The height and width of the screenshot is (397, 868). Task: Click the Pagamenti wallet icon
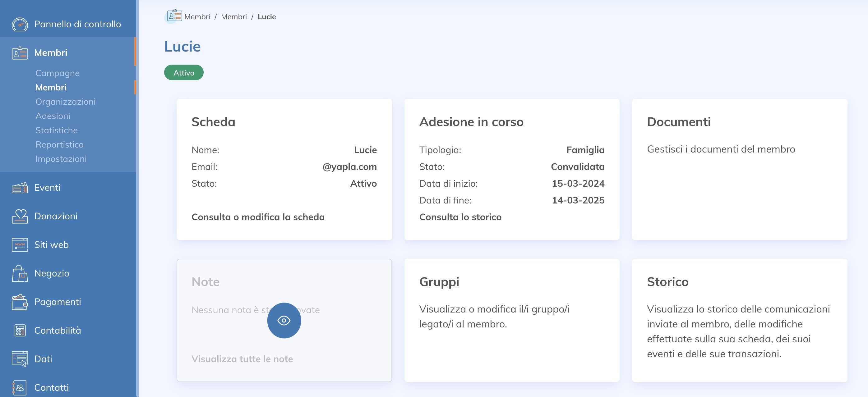click(x=20, y=302)
